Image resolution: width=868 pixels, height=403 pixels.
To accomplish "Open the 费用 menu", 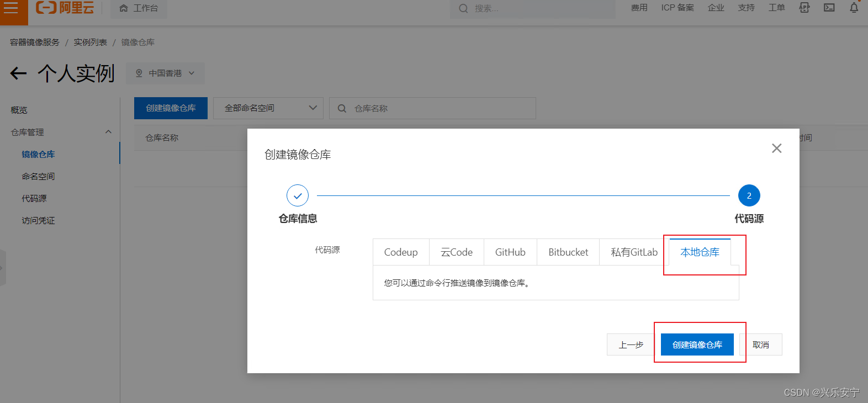I will pyautogui.click(x=639, y=8).
